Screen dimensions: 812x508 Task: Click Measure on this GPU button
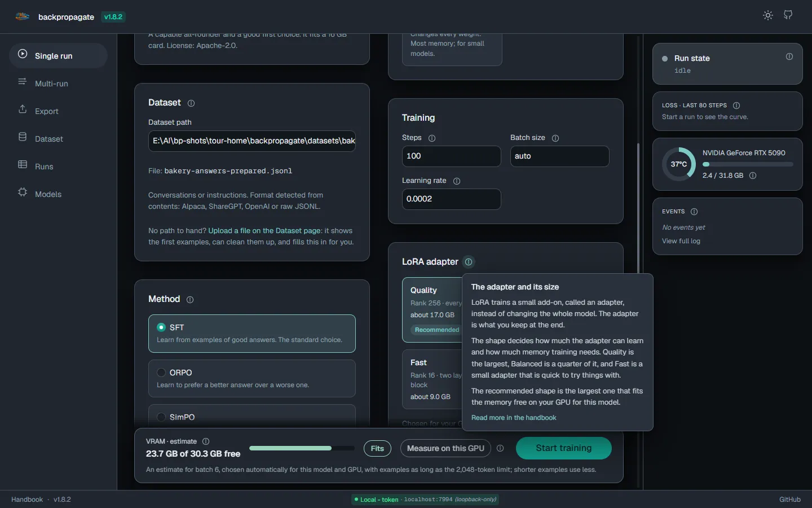[x=445, y=448]
